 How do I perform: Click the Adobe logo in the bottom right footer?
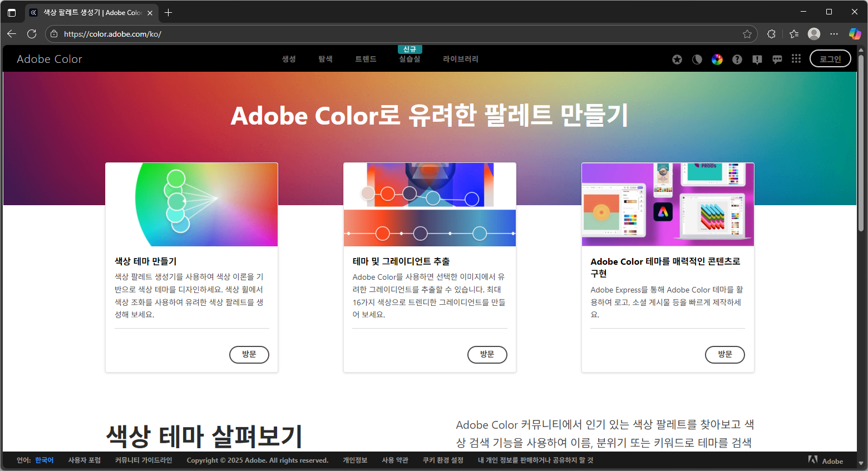(812, 459)
